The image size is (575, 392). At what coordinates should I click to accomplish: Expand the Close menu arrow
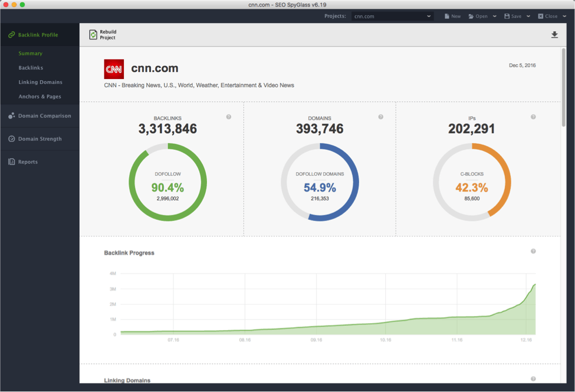564,17
